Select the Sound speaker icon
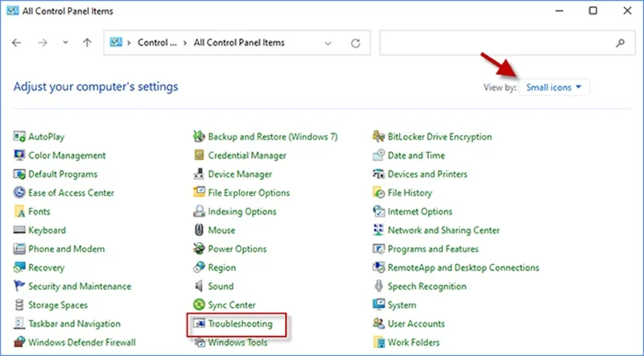Screen dimensions: 644x356 [x=199, y=286]
